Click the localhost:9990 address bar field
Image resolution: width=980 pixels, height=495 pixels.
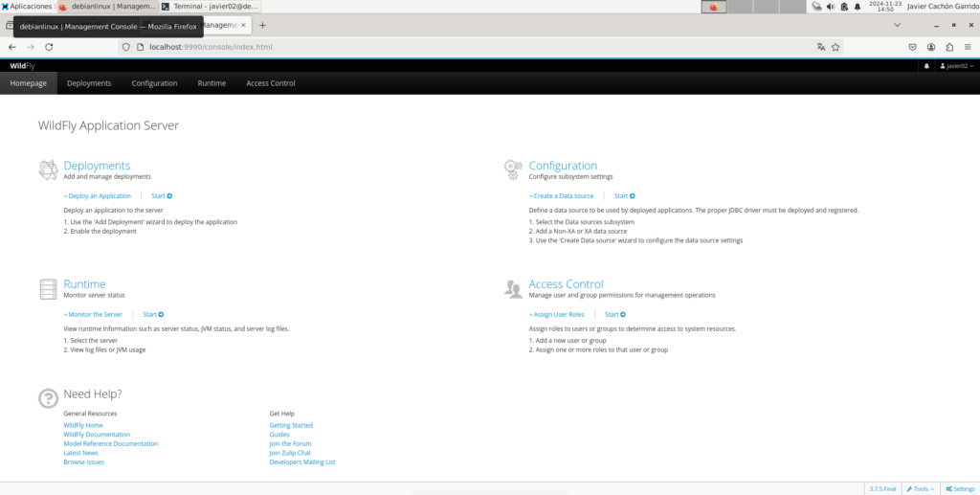point(479,47)
